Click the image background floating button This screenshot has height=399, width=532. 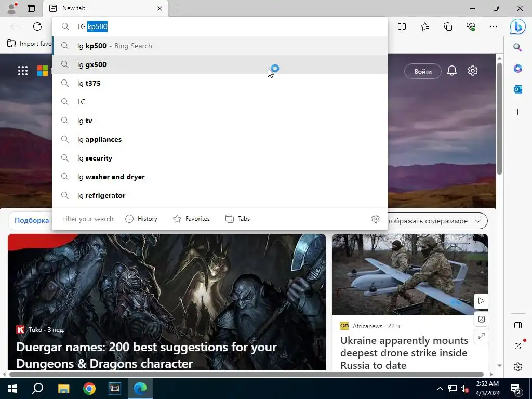point(481,319)
